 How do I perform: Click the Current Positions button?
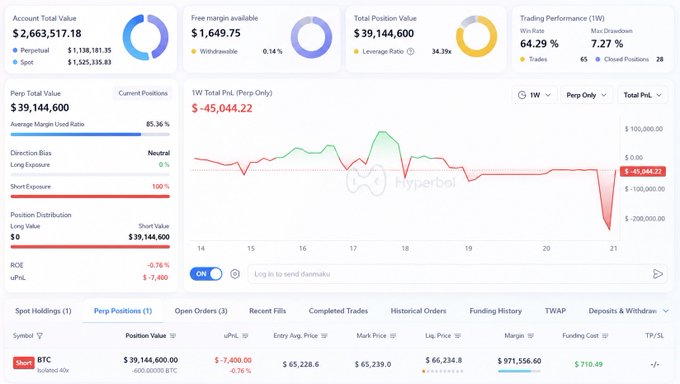(x=143, y=93)
